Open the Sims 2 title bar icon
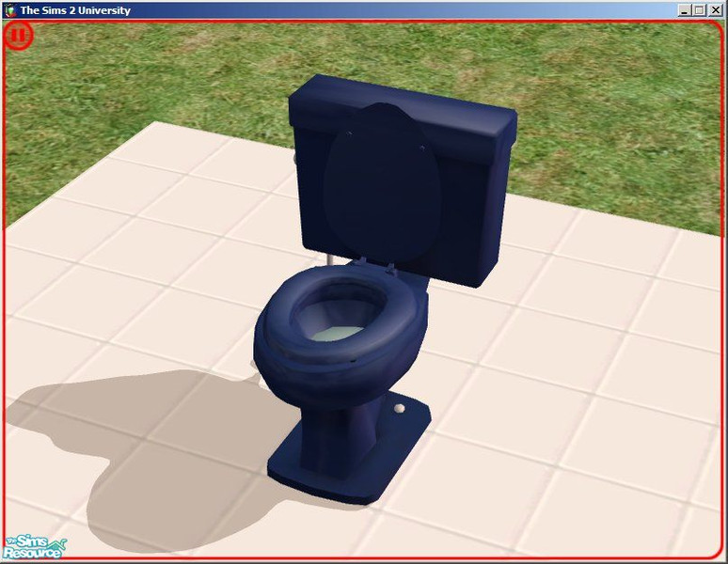The height and width of the screenshot is (564, 728). tap(9, 10)
